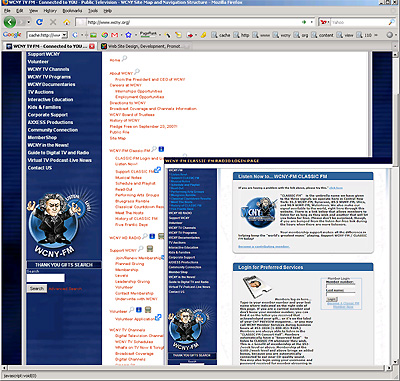Click the magnifier icon beside WCNY HD RADIO

click(x=145, y=236)
